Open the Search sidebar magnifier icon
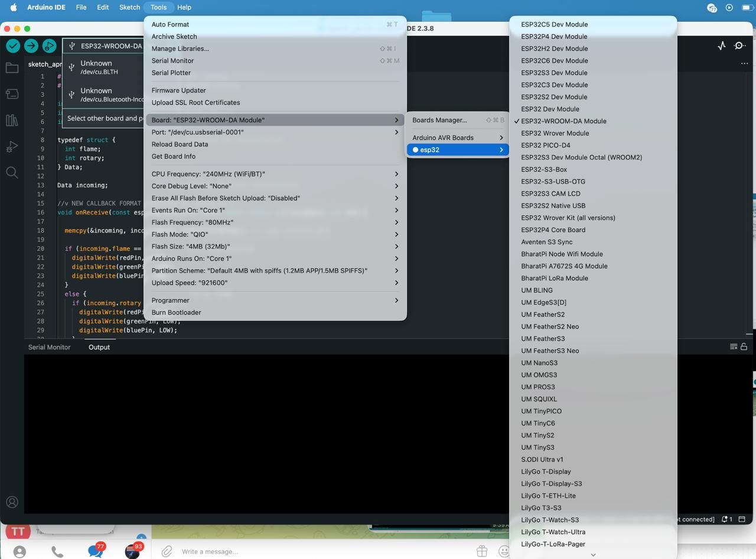 [x=12, y=172]
